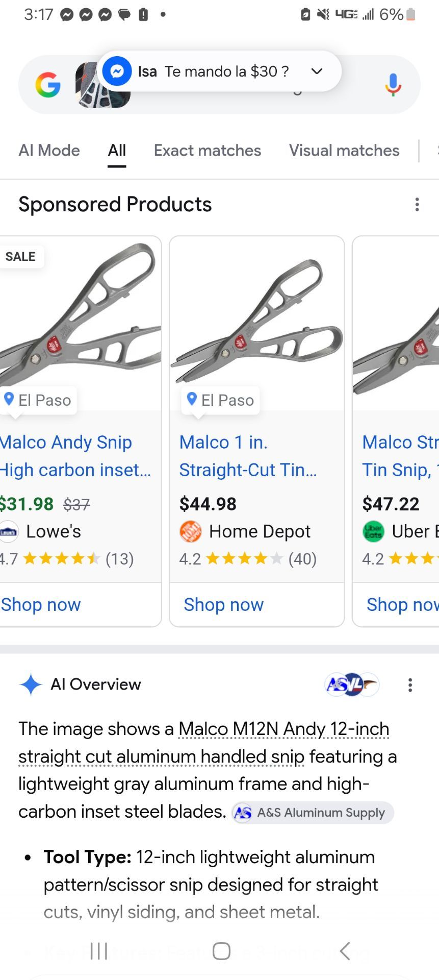Expand the Isa message notification chevron
439x980 pixels.
coord(317,71)
